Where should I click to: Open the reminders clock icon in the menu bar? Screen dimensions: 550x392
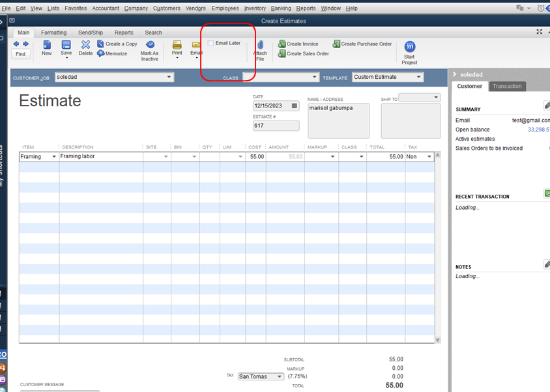point(540,8)
